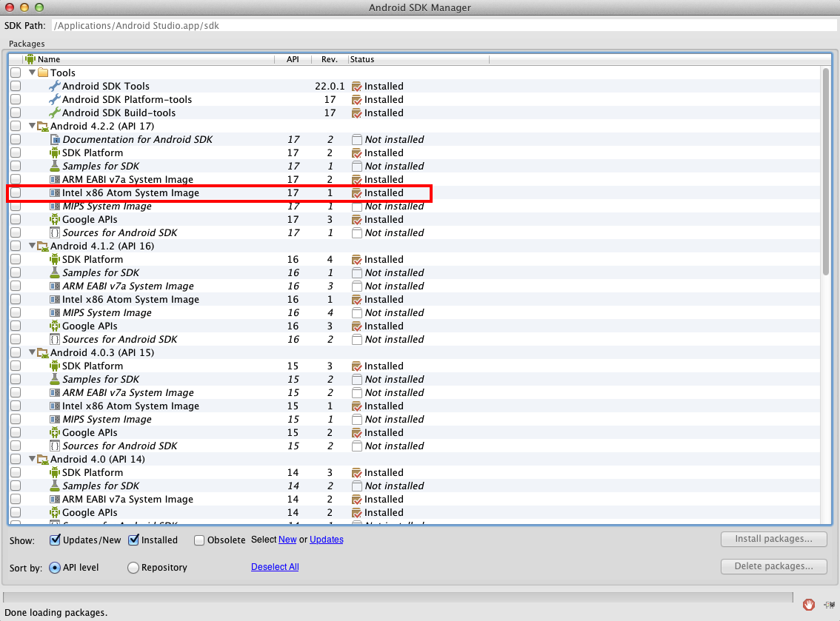Click the Install packages button
Screen dimensions: 840x621
click(x=773, y=539)
